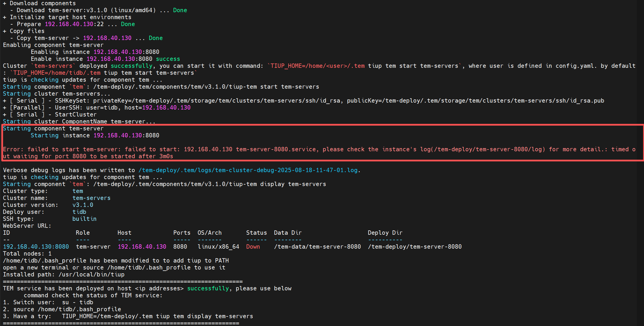Image resolution: width=644 pixels, height=326 pixels.
Task: Click the magenta host IP in table row
Action: tap(142, 247)
